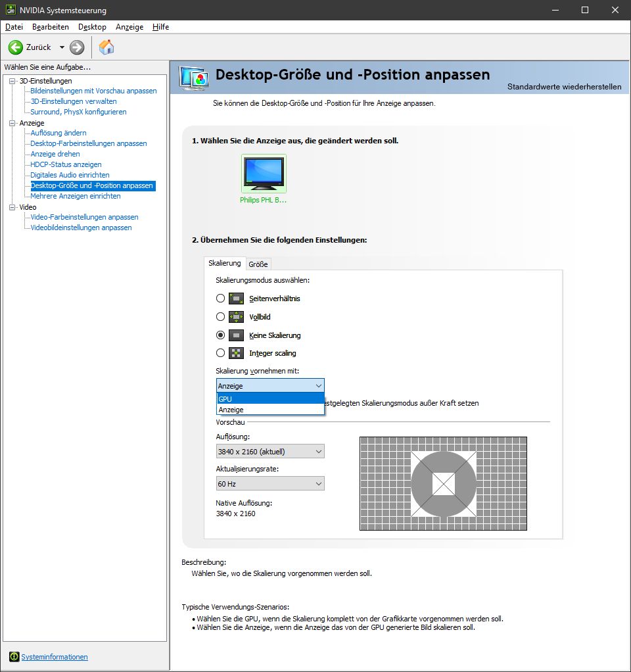The width and height of the screenshot is (631, 672).
Task: Click the NVIDIA title bar app icon
Action: coord(11,10)
